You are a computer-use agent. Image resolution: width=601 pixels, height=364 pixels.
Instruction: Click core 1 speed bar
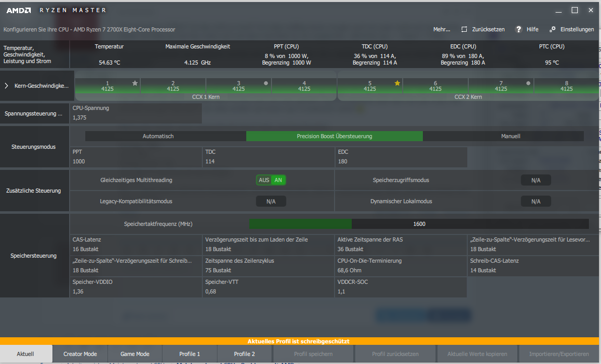[x=107, y=86]
